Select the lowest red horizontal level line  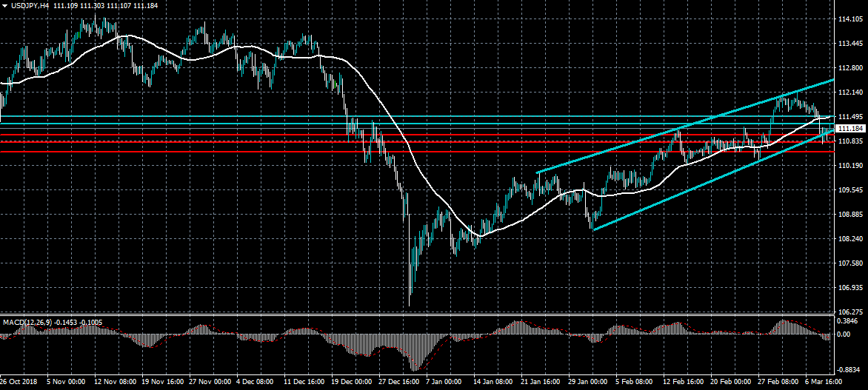415,152
